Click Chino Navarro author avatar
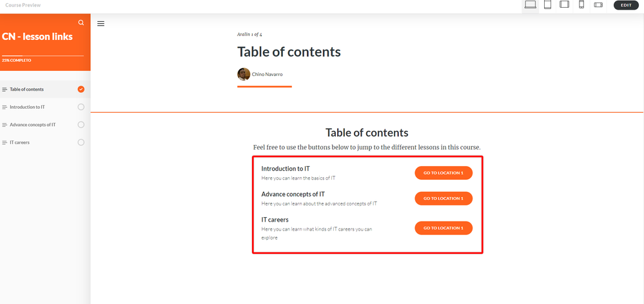 coord(244,74)
